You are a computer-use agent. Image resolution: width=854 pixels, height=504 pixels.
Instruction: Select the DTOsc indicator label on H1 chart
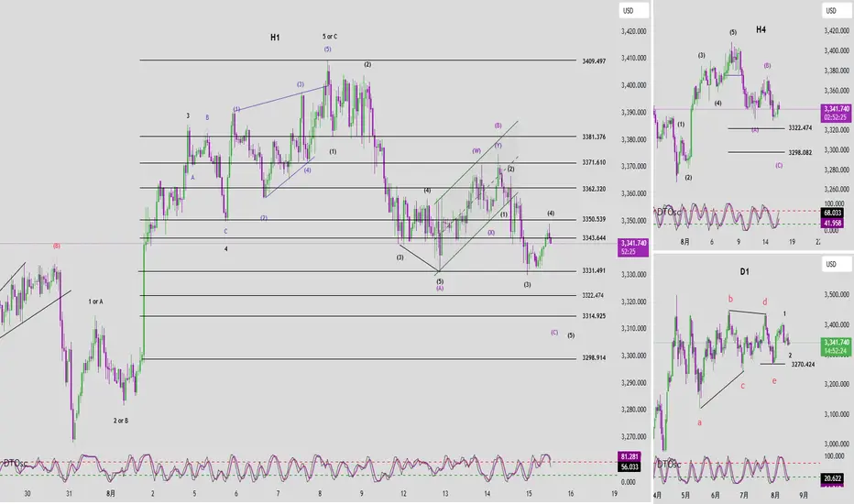pyautogui.click(x=16, y=463)
